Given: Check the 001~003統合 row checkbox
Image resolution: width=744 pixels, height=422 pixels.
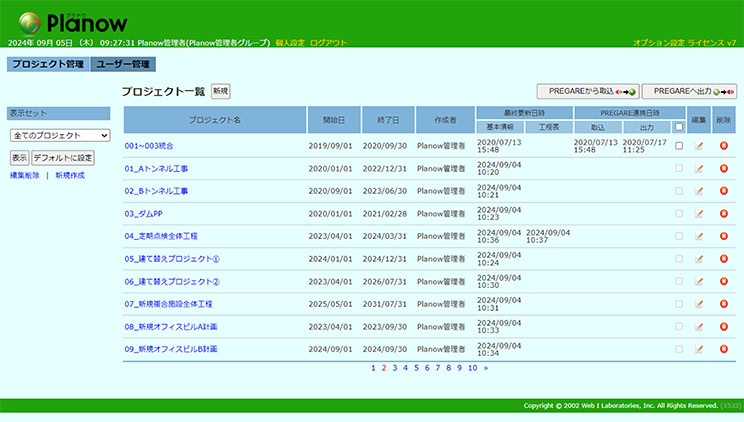Looking at the screenshot, I should [x=679, y=146].
